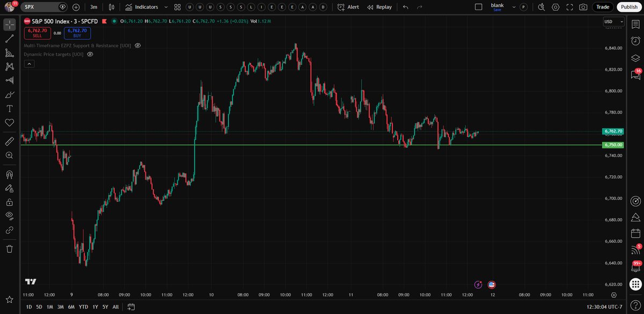Click the blue BUY 6,762.70 button
This screenshot has height=314, width=644.
coord(77,33)
